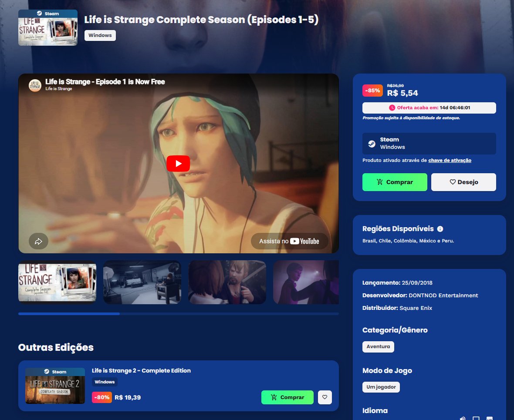The height and width of the screenshot is (420, 514).
Task: Click the Windows tag on Life is Strange 2
Action: click(105, 382)
